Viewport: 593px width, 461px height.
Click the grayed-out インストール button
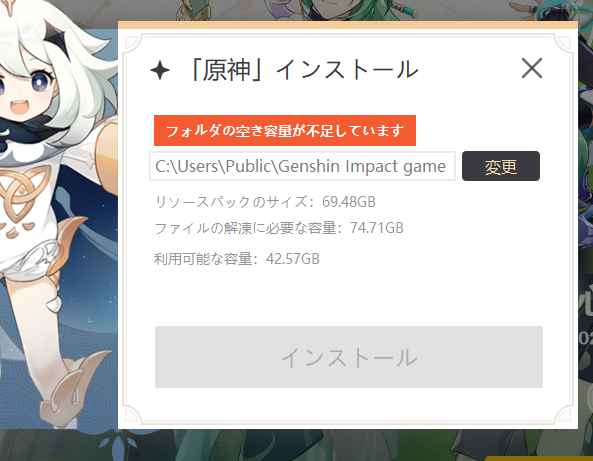349,357
